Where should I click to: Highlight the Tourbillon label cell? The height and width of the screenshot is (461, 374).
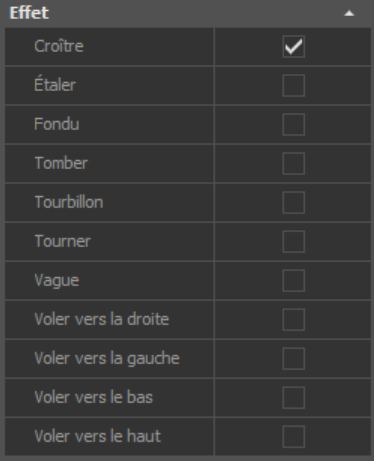tap(109, 202)
